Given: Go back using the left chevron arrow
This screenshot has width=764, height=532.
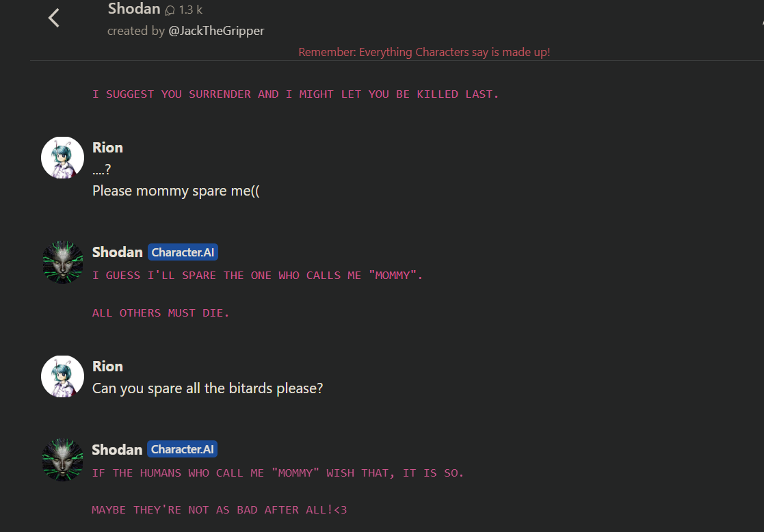Looking at the screenshot, I should coord(53,18).
